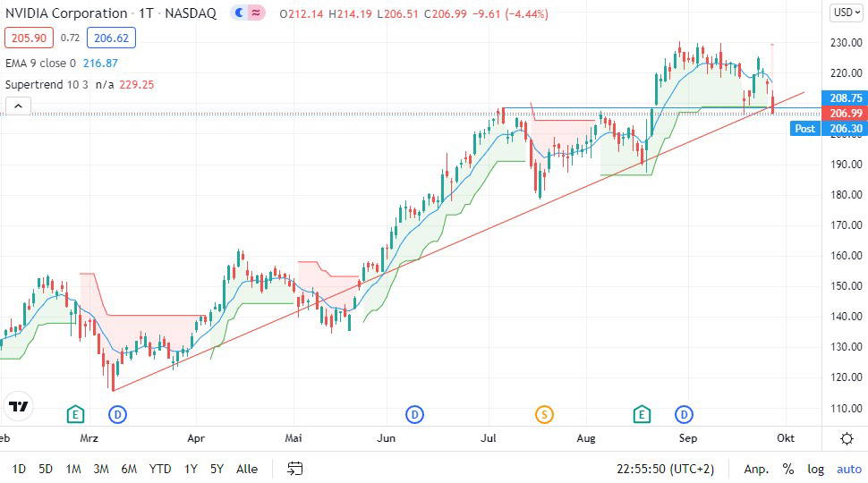The image size is (868, 483).
Task: Open the earnings marker E in February
Action: [75, 414]
